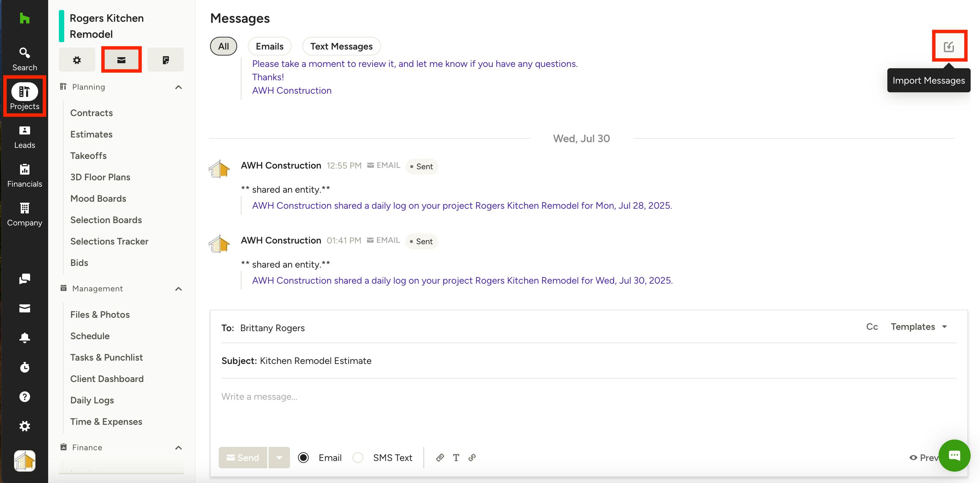Click the Import Messages icon
The image size is (980, 483).
(x=949, y=46)
